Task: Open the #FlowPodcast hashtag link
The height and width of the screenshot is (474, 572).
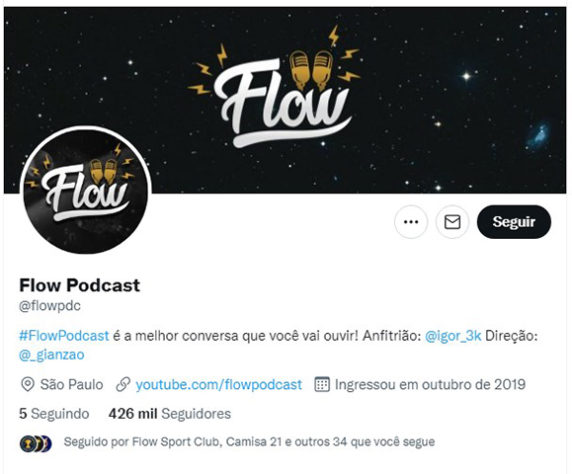Action: [64, 335]
